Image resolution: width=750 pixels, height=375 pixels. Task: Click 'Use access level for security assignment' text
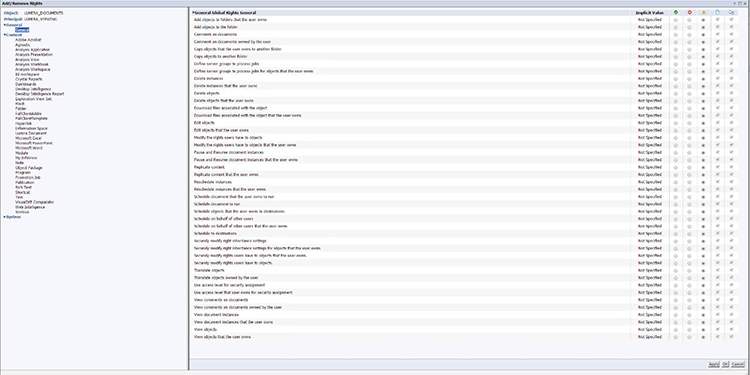pos(229,285)
